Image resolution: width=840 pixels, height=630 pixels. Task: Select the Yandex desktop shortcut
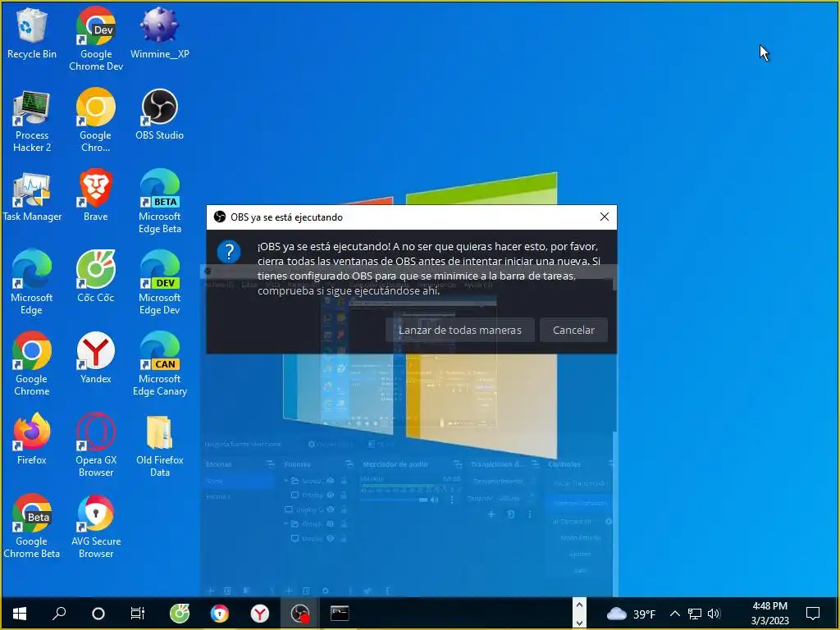click(x=95, y=358)
